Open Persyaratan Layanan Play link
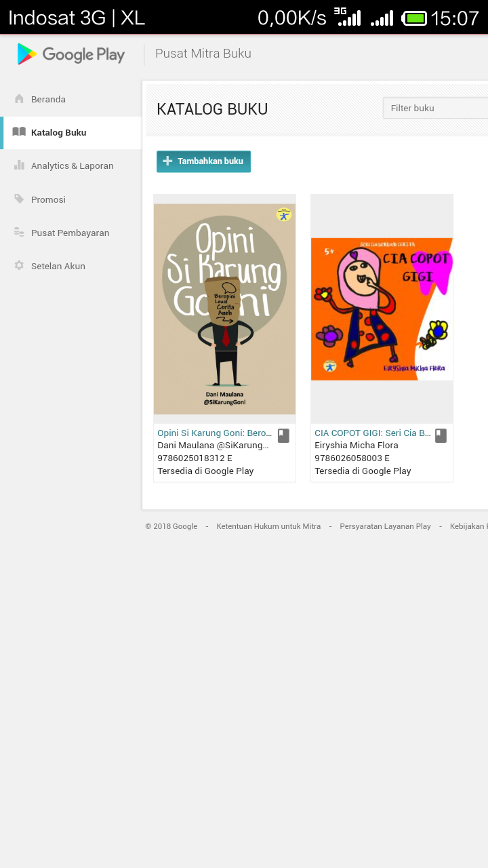 (385, 526)
